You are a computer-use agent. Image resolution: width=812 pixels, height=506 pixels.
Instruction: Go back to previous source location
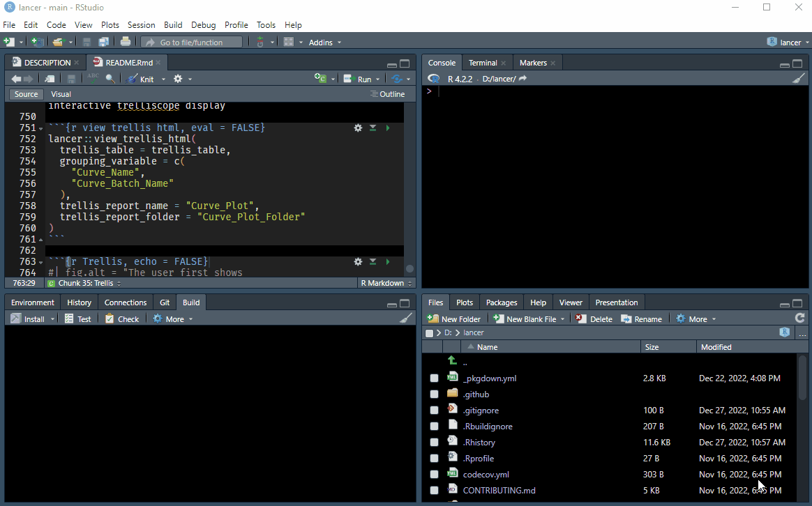coord(16,79)
